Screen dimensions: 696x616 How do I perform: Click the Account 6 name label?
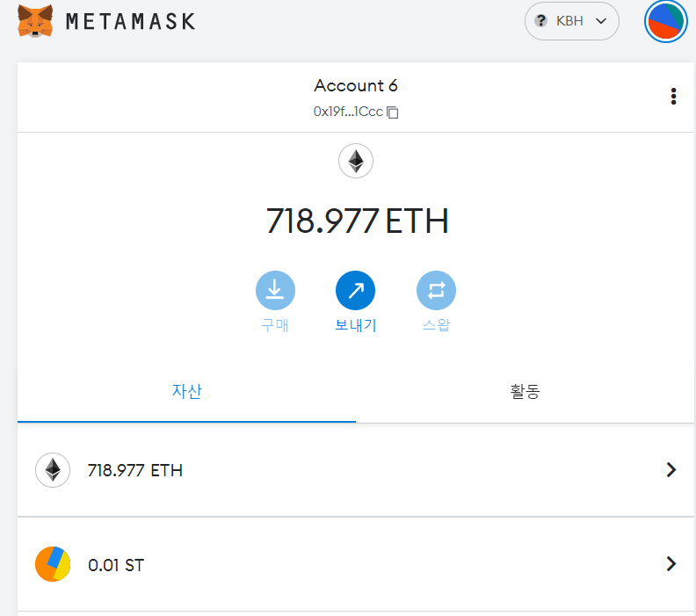click(356, 85)
